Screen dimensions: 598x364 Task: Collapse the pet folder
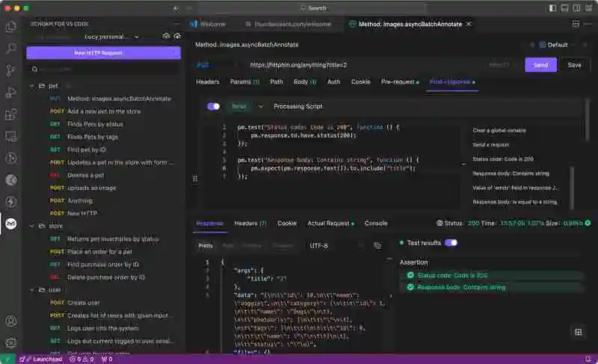[32, 86]
